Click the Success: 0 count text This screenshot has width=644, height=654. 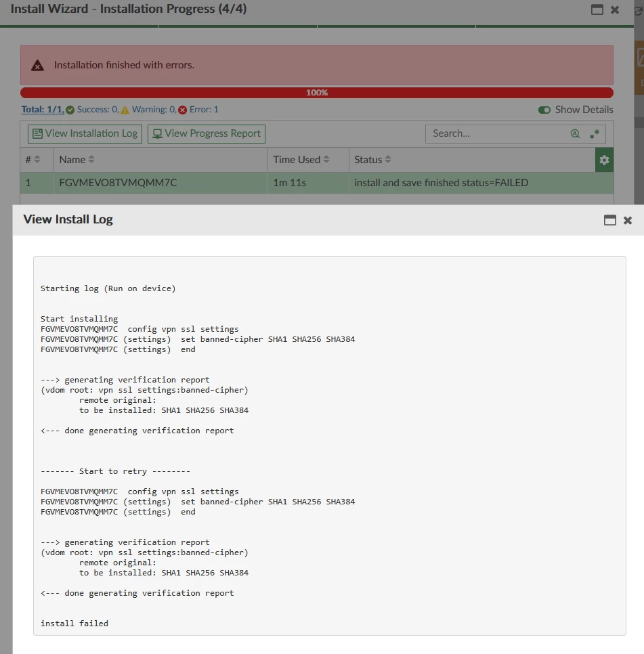pyautogui.click(x=98, y=109)
